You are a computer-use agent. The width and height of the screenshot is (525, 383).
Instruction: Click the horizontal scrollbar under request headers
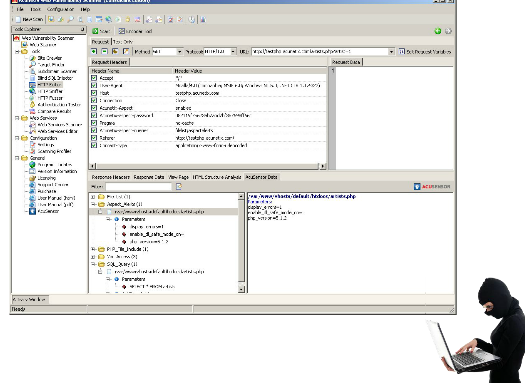click(x=208, y=166)
